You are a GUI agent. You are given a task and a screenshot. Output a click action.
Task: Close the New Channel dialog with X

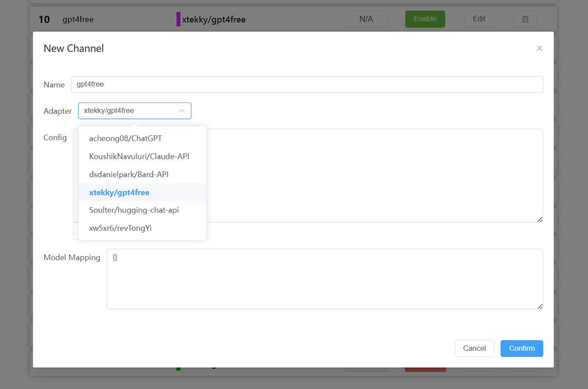(539, 48)
